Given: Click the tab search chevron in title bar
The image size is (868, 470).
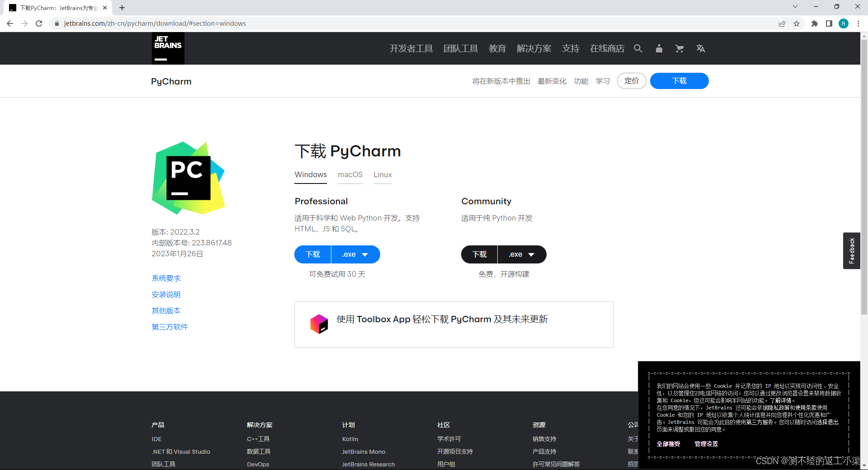Looking at the screenshot, I should click(795, 6).
